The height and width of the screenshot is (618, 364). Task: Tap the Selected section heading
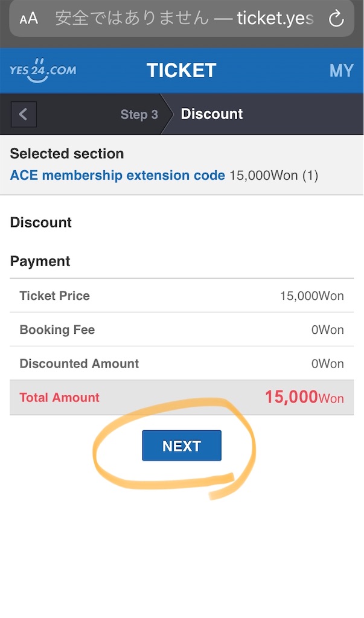[66, 153]
